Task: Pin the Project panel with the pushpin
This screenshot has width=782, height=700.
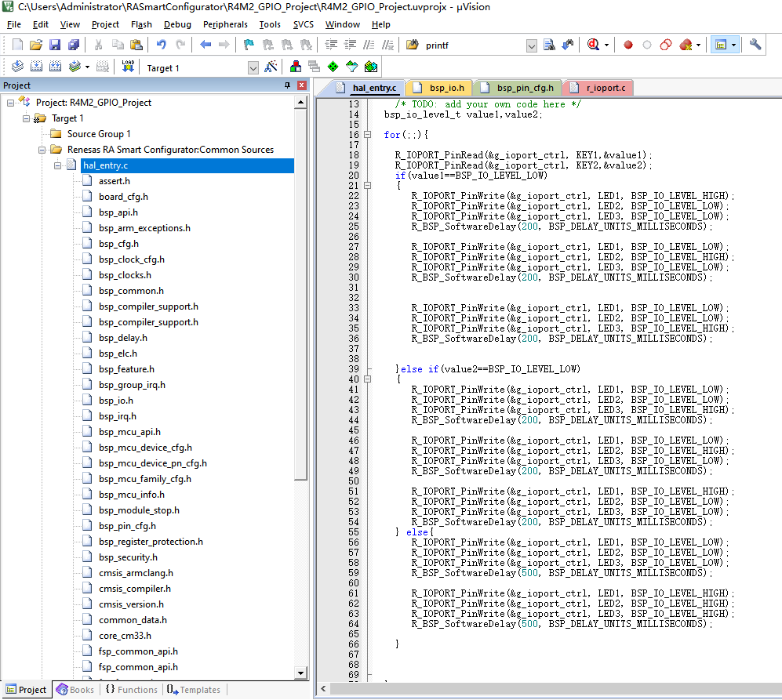Action: 287,85
